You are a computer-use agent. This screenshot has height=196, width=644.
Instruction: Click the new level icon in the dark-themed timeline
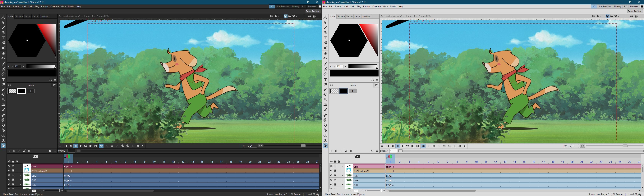(x=35, y=157)
